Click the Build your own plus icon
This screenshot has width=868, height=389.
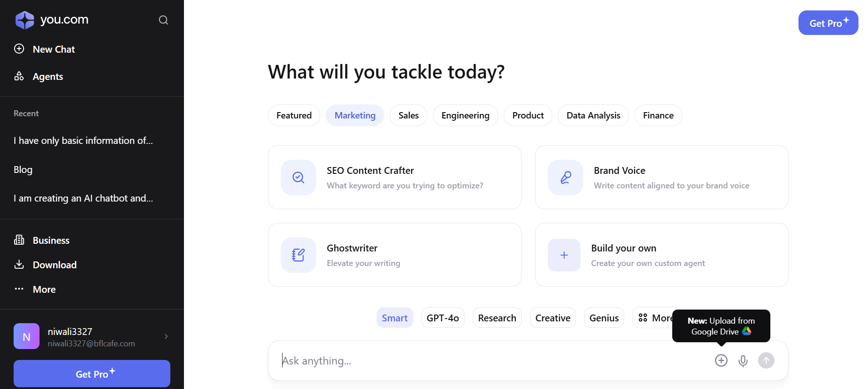pos(564,255)
